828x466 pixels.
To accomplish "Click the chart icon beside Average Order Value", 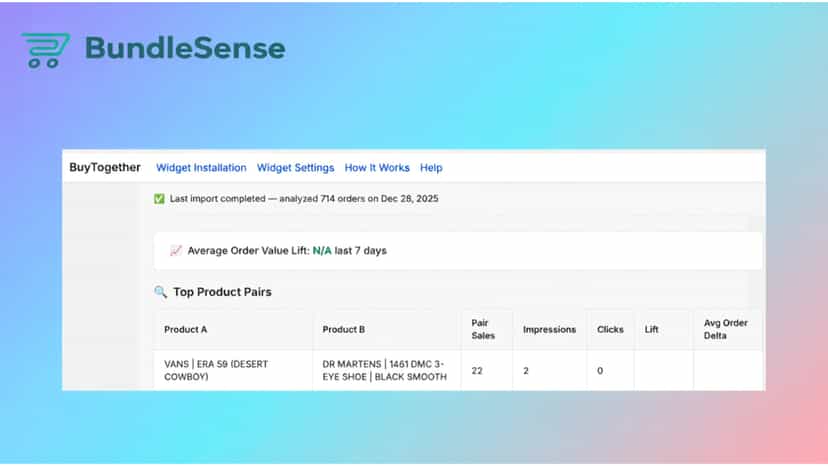I will tap(176, 250).
